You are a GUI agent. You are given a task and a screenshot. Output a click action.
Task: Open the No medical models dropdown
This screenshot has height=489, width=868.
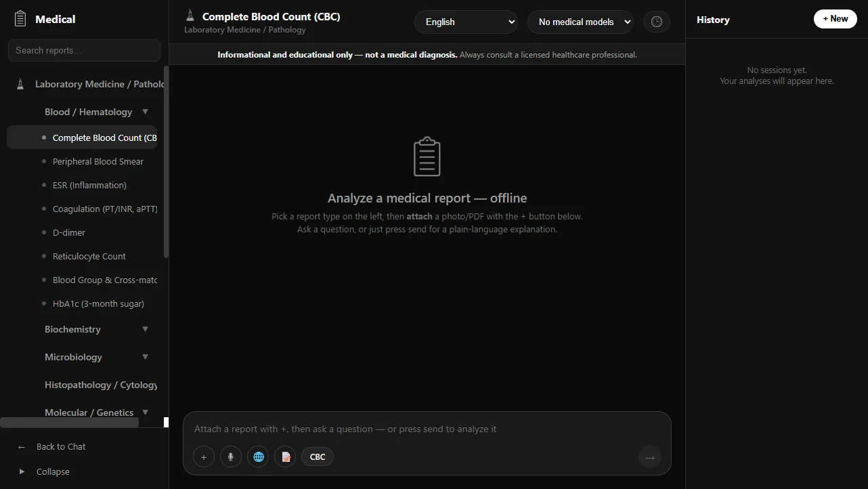(580, 22)
